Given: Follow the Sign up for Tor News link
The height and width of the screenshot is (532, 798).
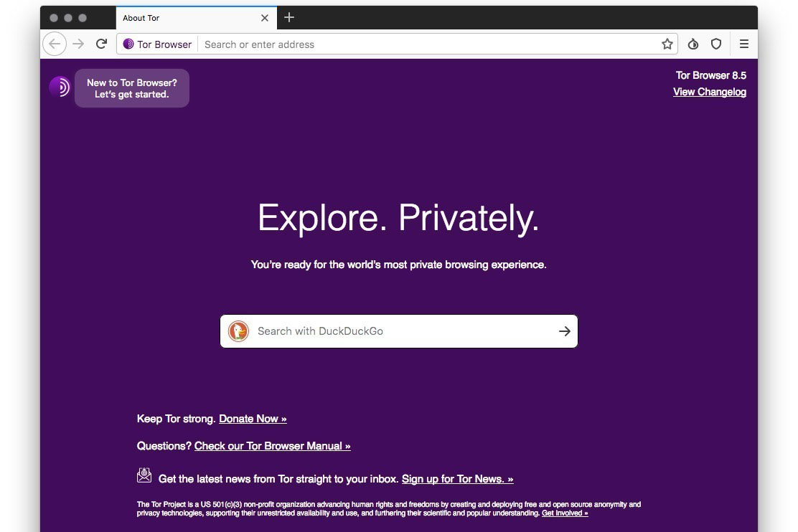Looking at the screenshot, I should click(458, 479).
